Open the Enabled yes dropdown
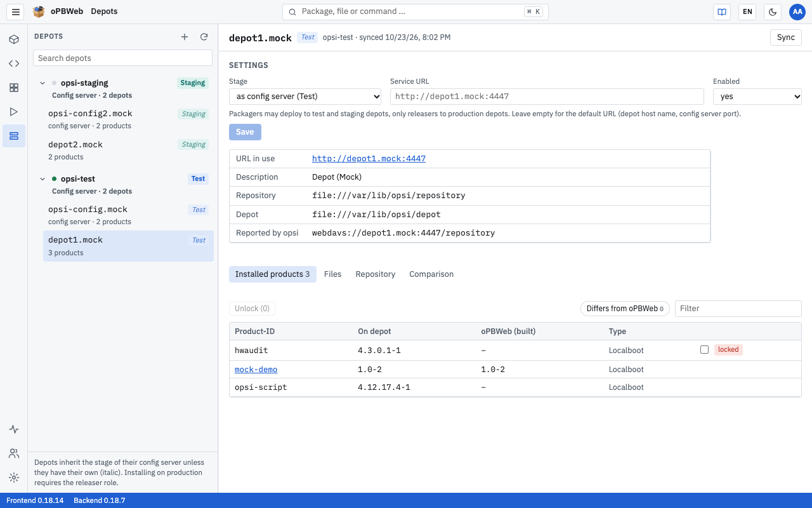The image size is (812, 508). (757, 97)
